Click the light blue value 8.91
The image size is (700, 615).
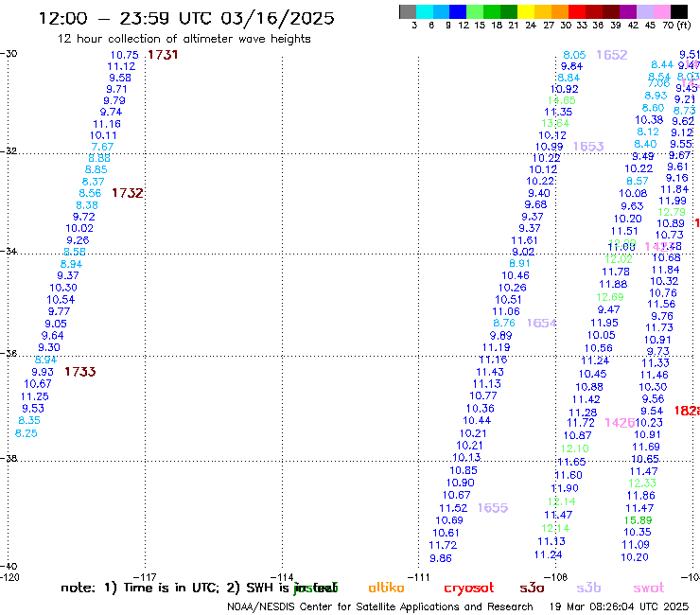click(519, 264)
